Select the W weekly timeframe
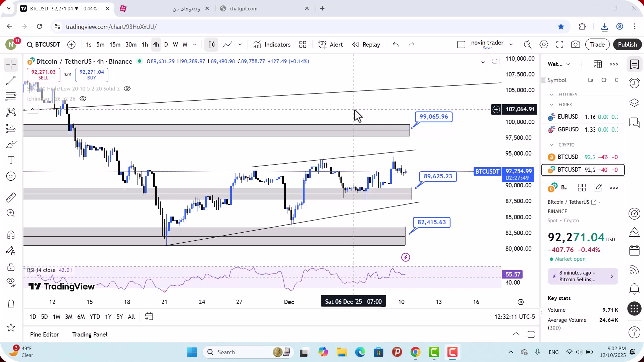This screenshot has height=362, width=644. (175, 45)
